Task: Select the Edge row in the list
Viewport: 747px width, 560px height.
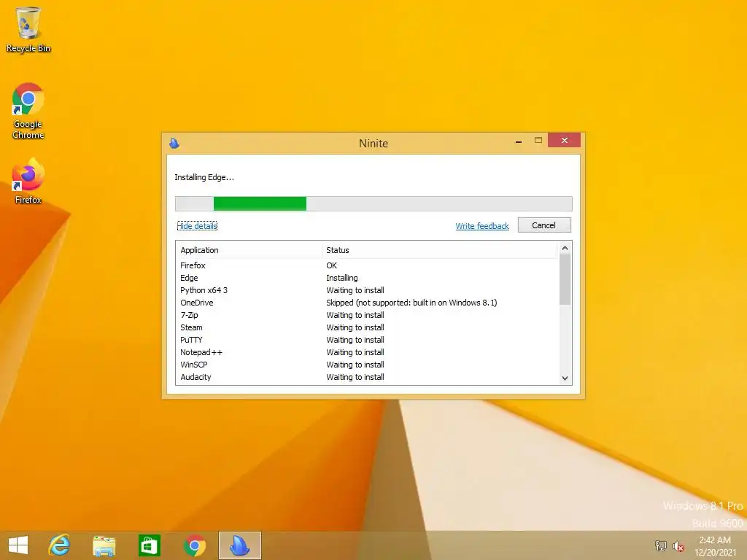Action: (368, 278)
